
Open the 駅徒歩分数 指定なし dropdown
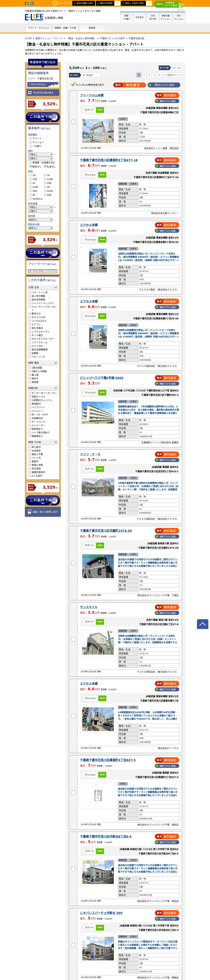pyautogui.click(x=40, y=228)
